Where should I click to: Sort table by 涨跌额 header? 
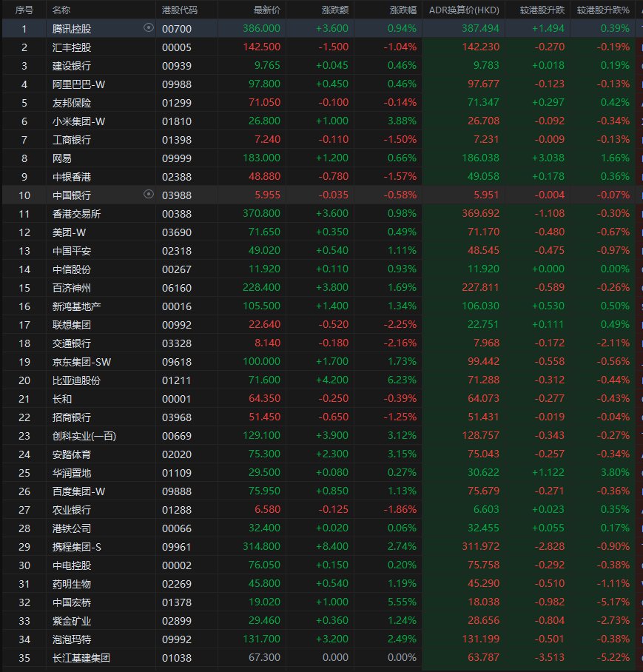[335, 10]
